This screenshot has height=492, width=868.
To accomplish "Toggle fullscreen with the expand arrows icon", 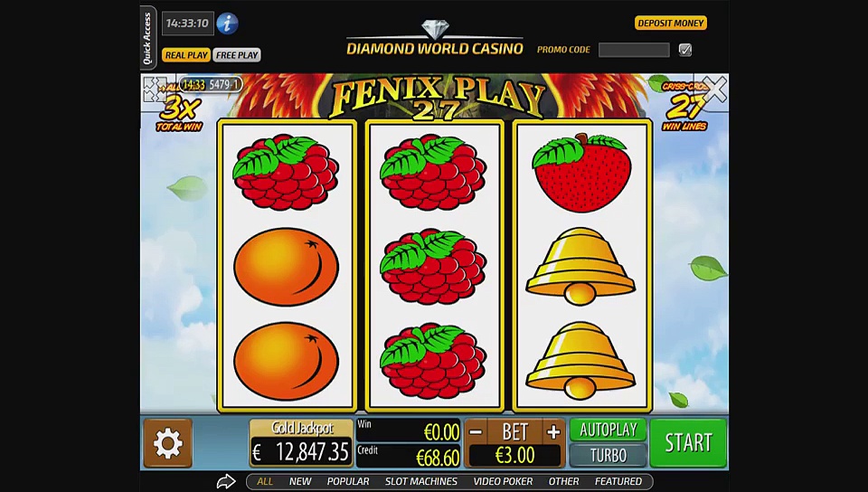I will point(155,89).
